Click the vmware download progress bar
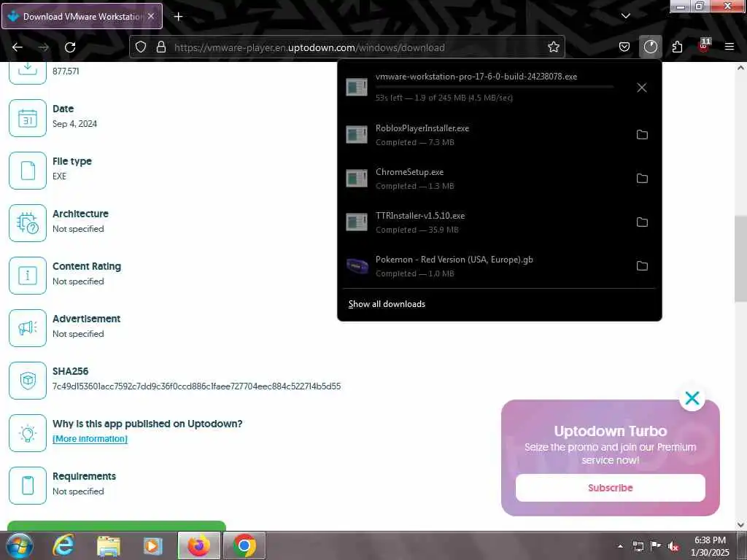 [x=495, y=87]
